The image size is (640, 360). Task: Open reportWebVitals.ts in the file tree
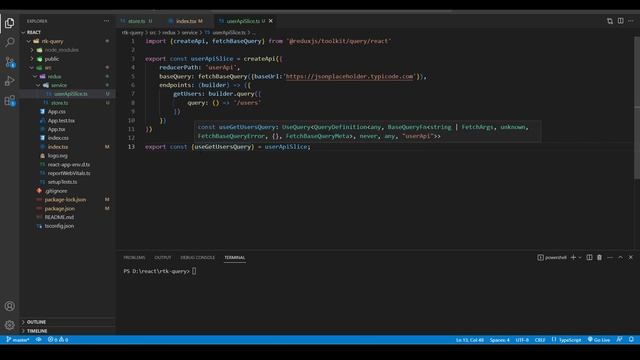[x=67, y=173]
